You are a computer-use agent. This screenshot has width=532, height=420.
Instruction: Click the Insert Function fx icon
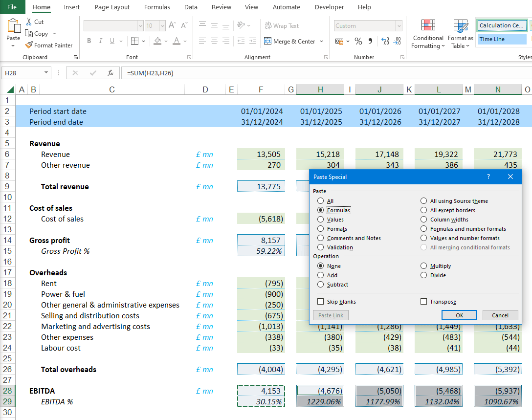[x=111, y=73]
